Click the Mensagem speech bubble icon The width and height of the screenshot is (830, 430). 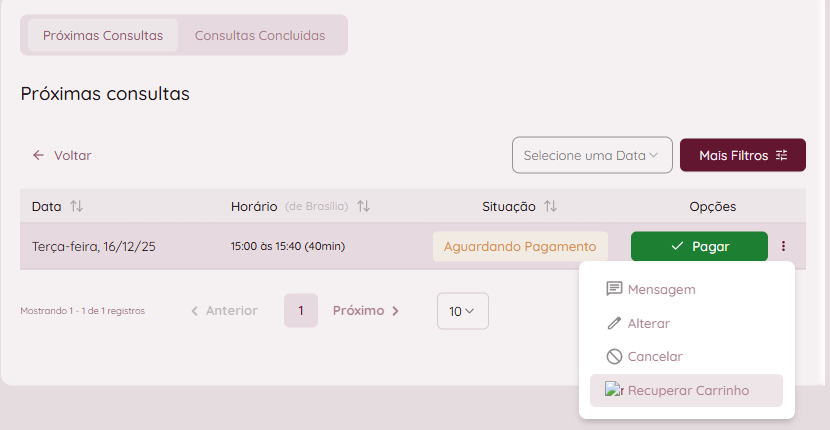[x=615, y=289]
